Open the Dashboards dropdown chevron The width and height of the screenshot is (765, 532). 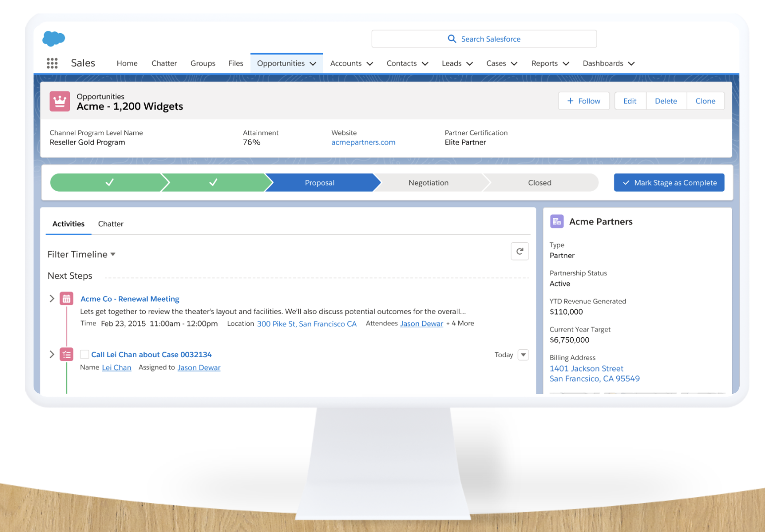(631, 63)
